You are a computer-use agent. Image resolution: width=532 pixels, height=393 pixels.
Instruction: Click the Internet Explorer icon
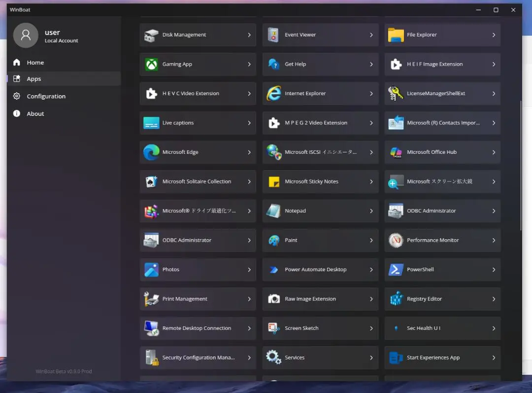point(273,93)
